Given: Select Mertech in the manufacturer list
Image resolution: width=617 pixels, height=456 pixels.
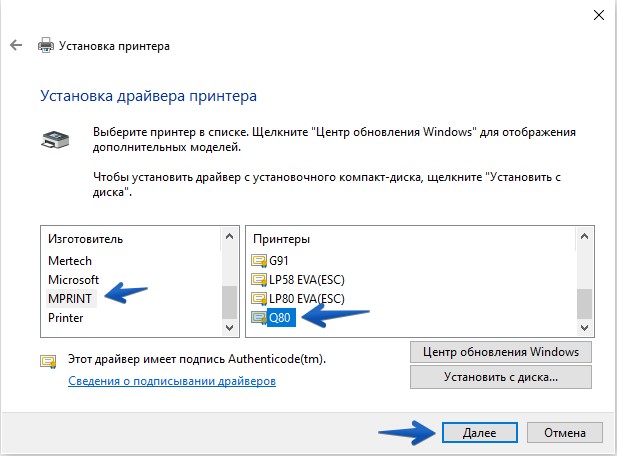Looking at the screenshot, I should click(71, 260).
